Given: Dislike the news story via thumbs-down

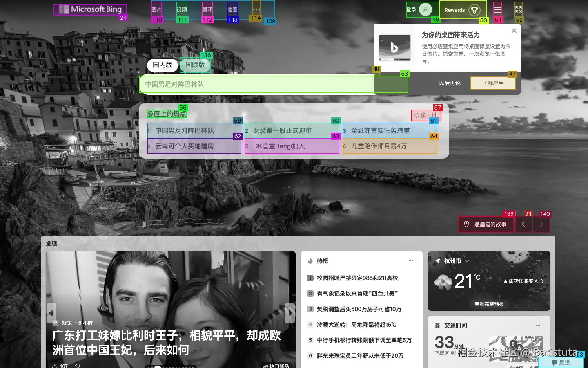Looking at the screenshot, I should pos(78,366).
